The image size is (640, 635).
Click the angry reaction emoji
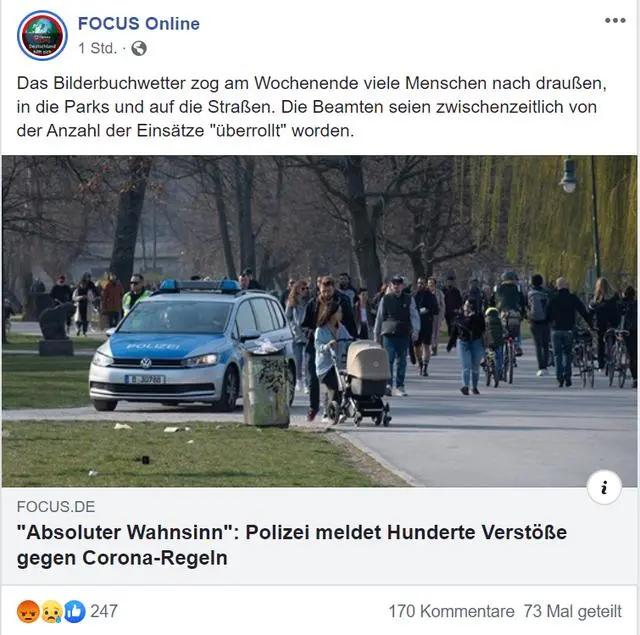pyautogui.click(x=28, y=611)
